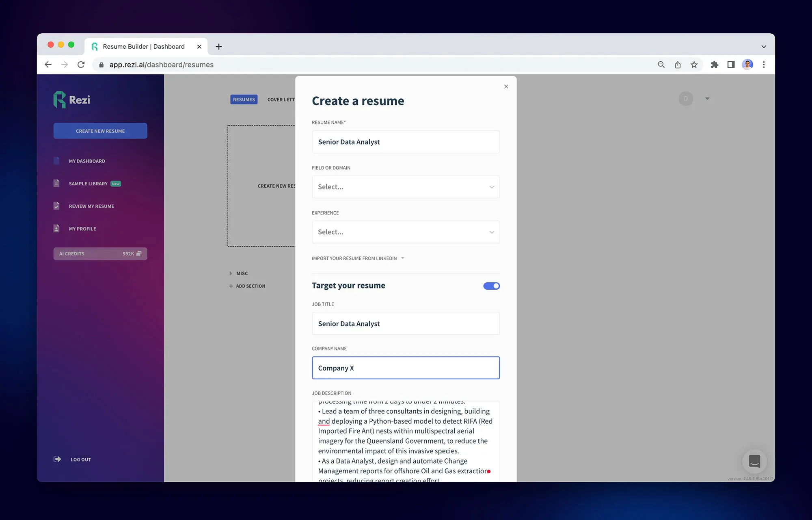
Task: Click the Log Out link
Action: (x=81, y=459)
